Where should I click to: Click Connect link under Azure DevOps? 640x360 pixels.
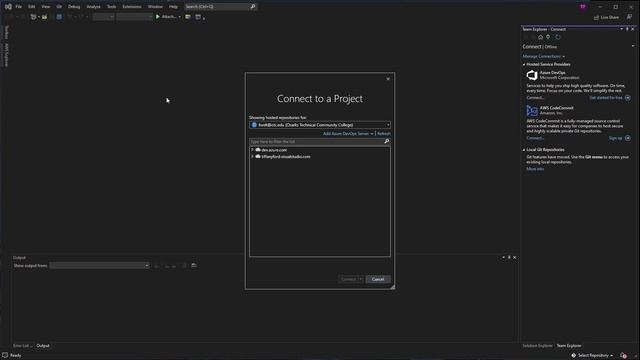coord(535,98)
